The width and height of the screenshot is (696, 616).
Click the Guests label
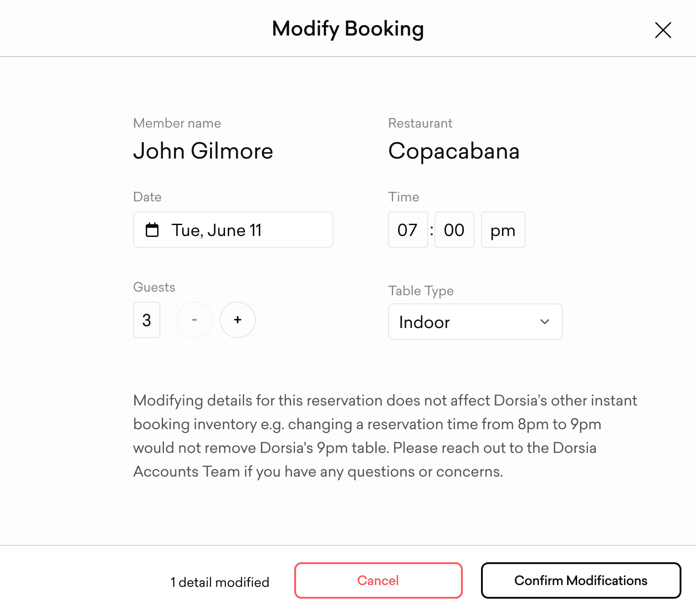click(x=154, y=287)
